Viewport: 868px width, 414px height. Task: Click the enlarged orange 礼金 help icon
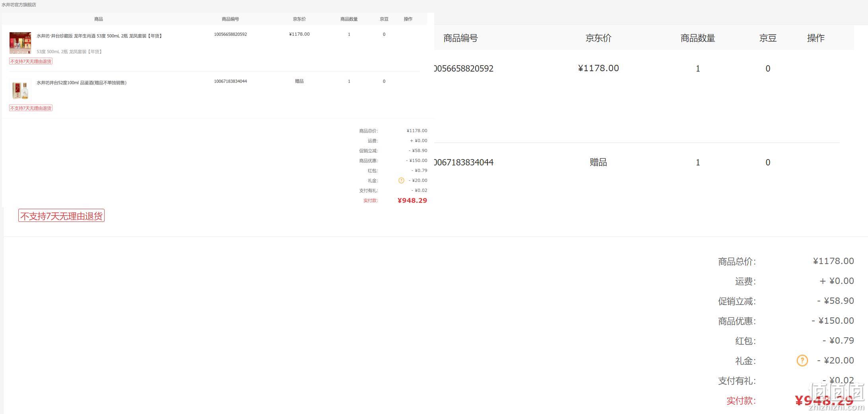(x=802, y=361)
